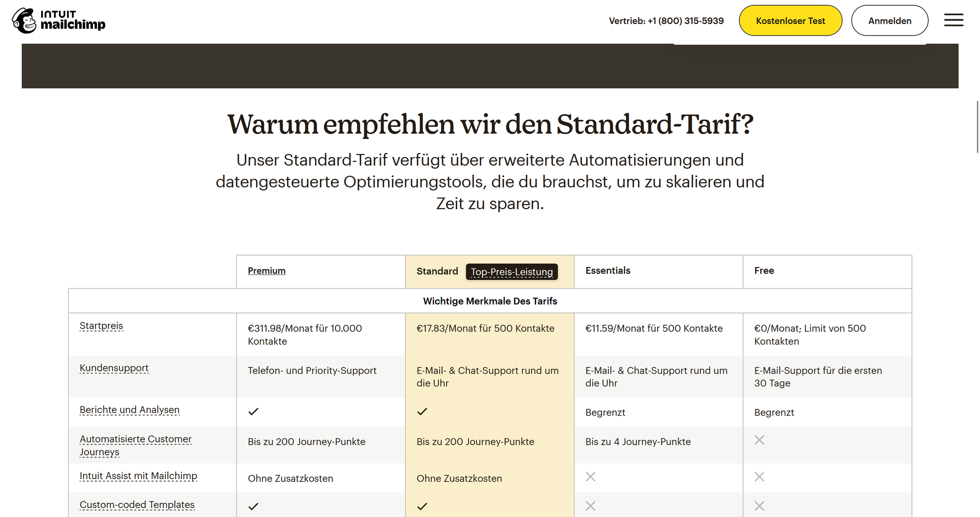Click Premium checkmark for Custom-coded Templates

click(254, 506)
